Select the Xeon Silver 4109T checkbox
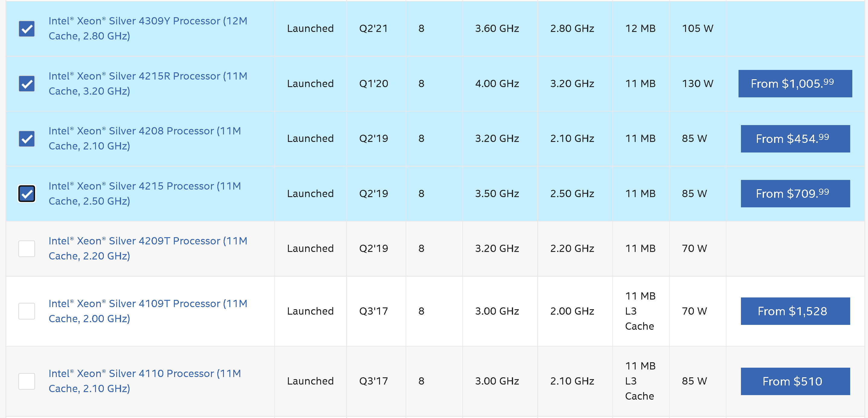 tap(27, 311)
